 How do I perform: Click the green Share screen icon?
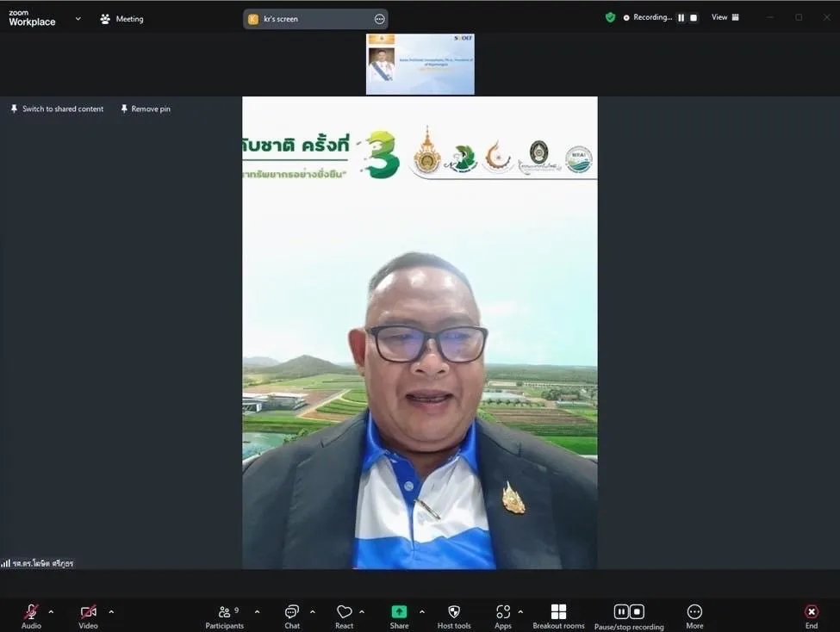click(x=399, y=611)
